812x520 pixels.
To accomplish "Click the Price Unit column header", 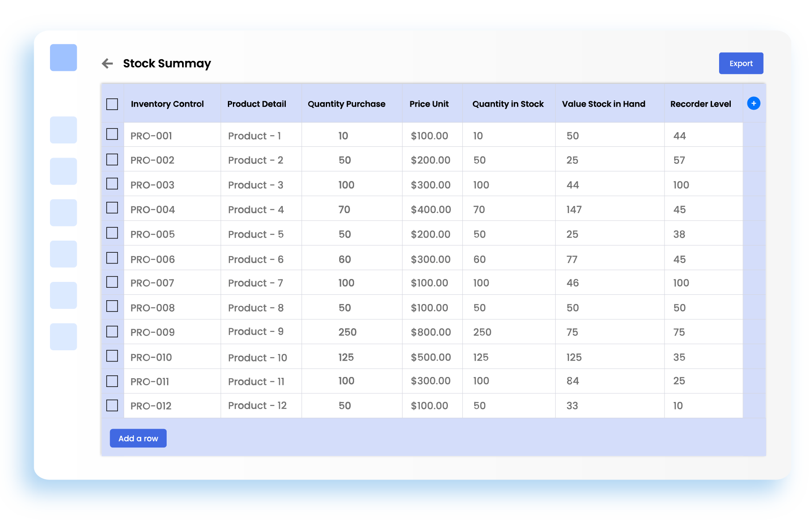I will click(429, 104).
